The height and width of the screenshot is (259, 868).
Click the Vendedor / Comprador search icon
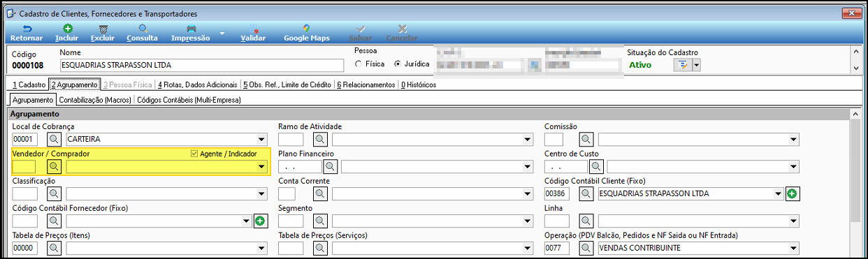[x=54, y=166]
